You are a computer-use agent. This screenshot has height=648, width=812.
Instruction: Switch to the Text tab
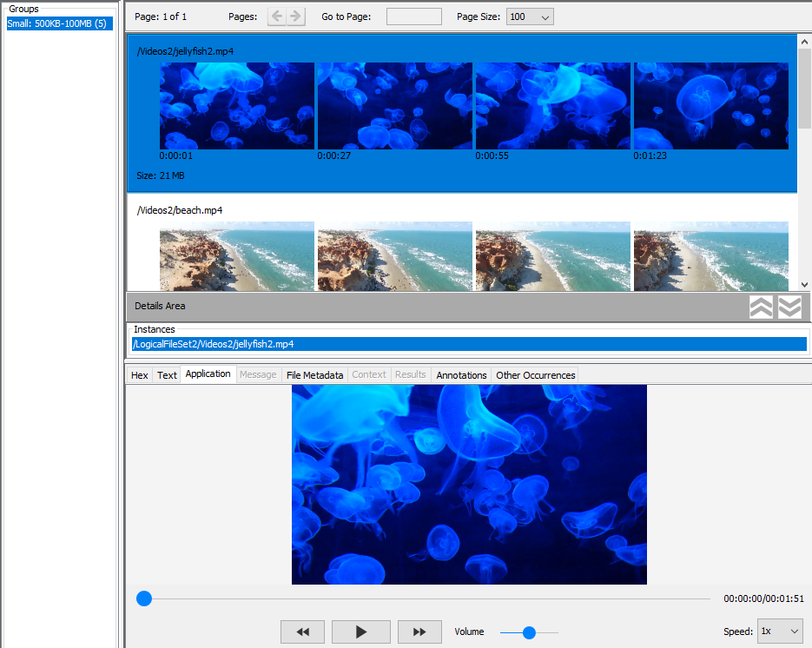click(x=167, y=375)
